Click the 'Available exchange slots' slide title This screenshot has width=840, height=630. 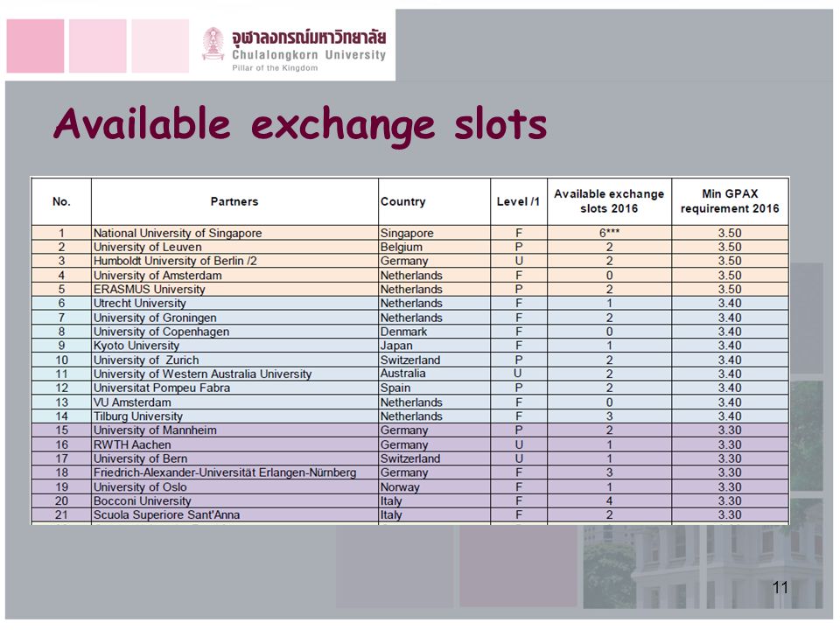click(x=300, y=125)
